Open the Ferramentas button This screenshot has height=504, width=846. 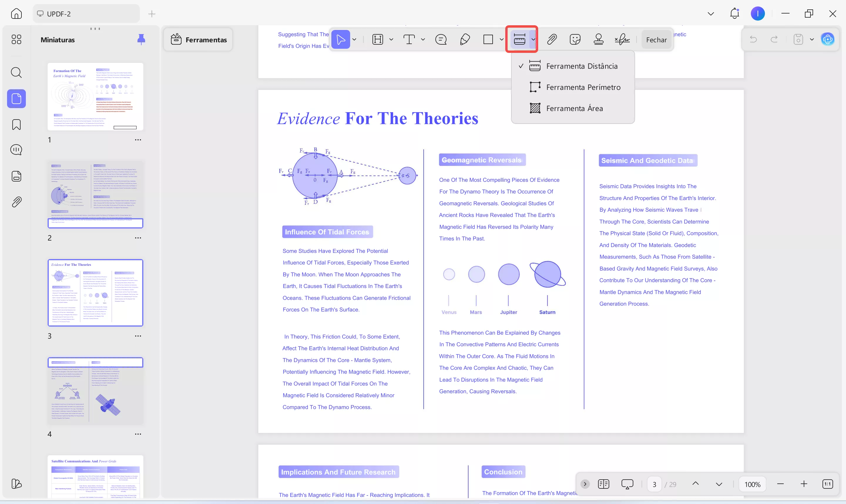[199, 40]
